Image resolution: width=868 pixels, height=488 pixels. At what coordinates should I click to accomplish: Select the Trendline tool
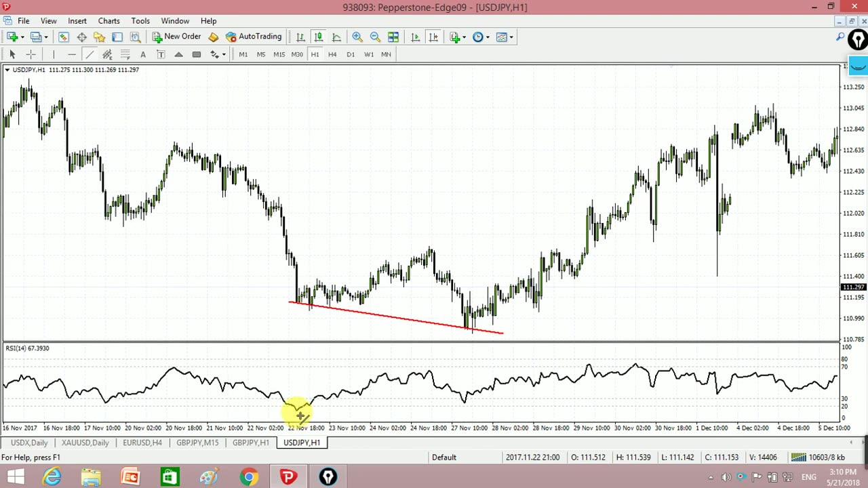click(90, 54)
